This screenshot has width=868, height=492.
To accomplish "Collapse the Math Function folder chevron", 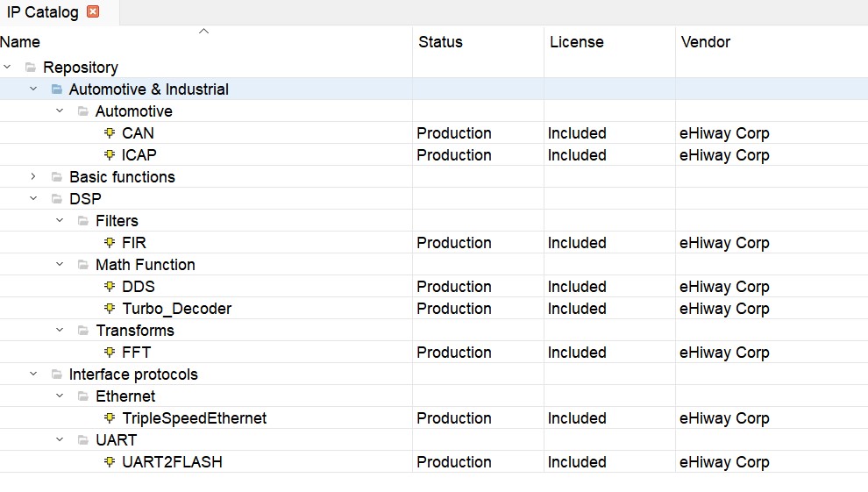I will tap(60, 264).
